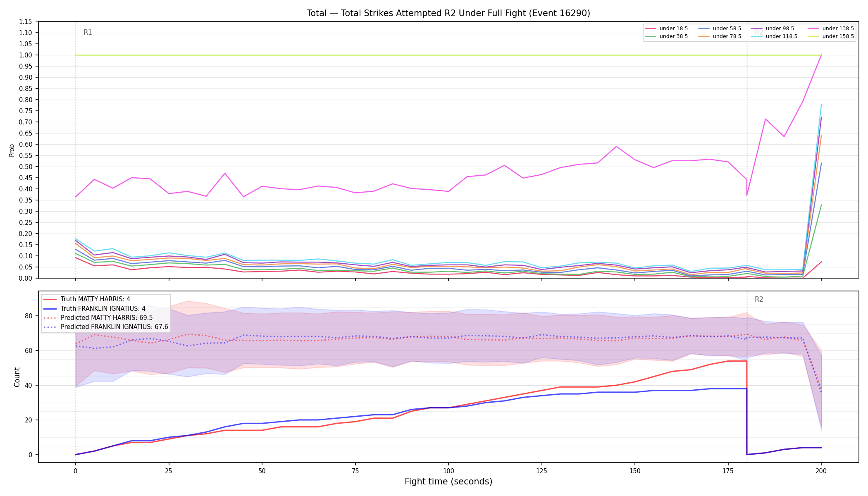Image resolution: width=868 pixels, height=496 pixels.
Task: Click the 200 tick on the time axis
Action: point(821,470)
